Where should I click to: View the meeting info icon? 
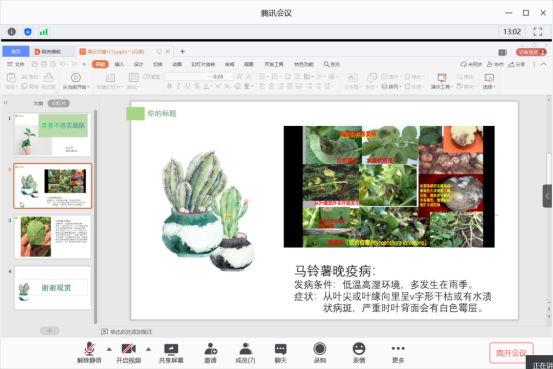point(12,32)
